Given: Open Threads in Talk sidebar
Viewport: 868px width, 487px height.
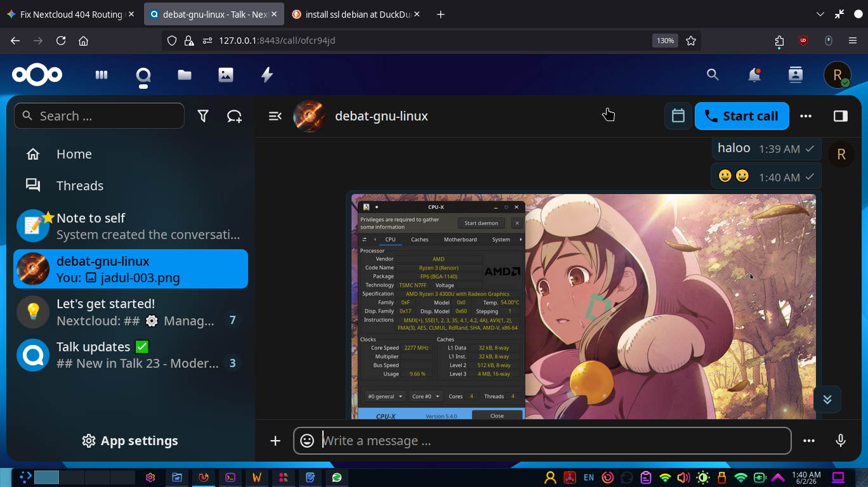Looking at the screenshot, I should click(x=131, y=186).
